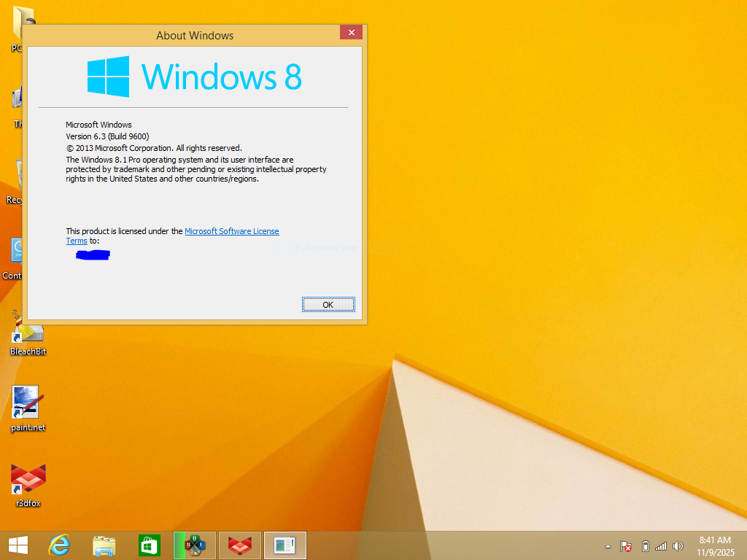Open network signal tray icon
The height and width of the screenshot is (560, 747).
click(x=661, y=546)
